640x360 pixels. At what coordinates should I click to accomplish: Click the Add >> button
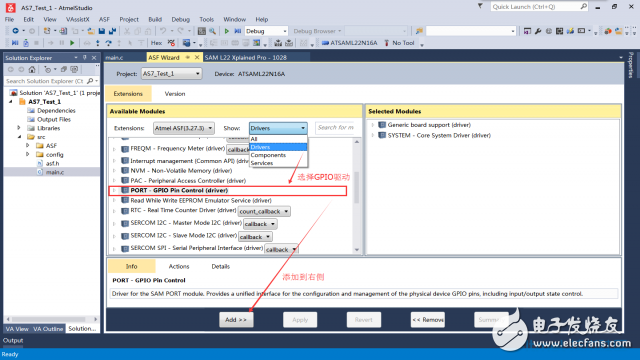point(236,320)
